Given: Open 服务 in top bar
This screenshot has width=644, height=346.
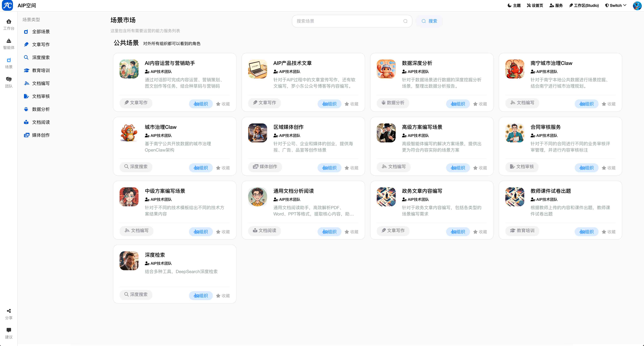Looking at the screenshot, I should coord(556,6).
